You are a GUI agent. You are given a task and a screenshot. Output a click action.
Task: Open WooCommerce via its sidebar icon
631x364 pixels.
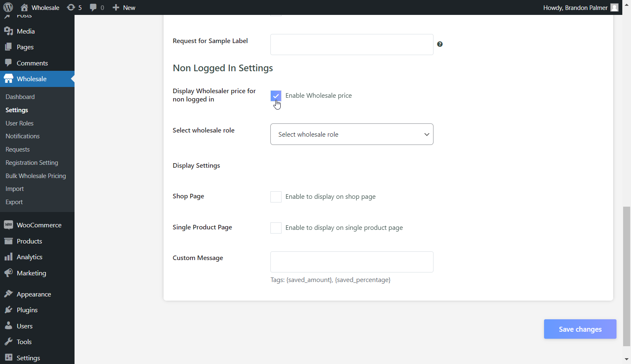point(9,224)
